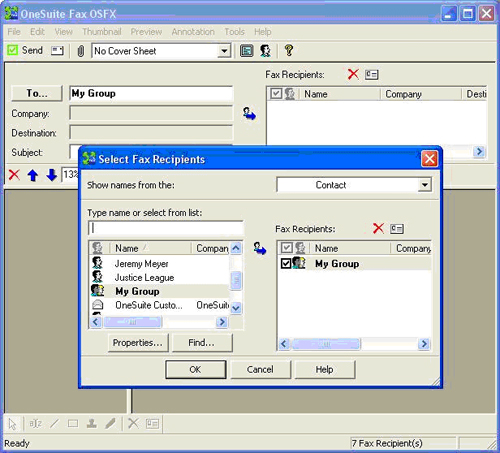This screenshot has height=453, width=500.
Task: Click the delete annotation X icon
Action: coord(133,423)
